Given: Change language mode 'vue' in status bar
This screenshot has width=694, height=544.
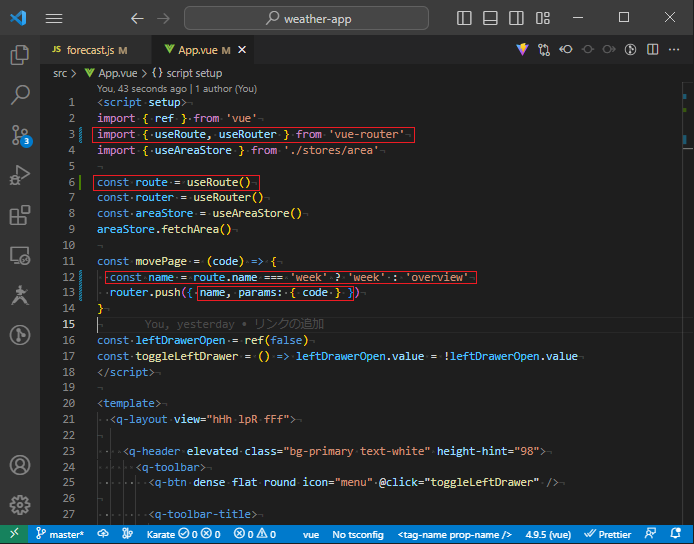Looking at the screenshot, I should [311, 534].
